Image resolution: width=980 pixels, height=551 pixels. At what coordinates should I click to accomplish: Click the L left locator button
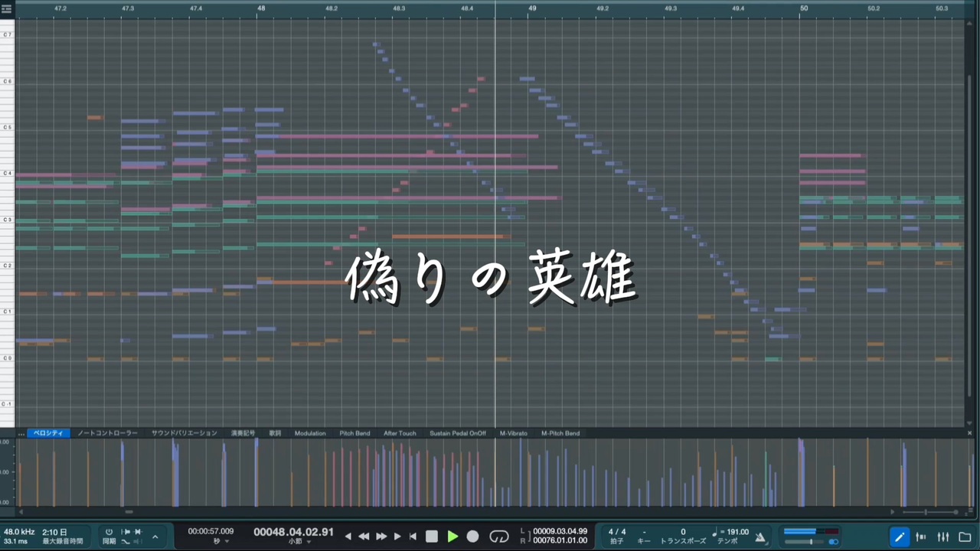tap(523, 531)
